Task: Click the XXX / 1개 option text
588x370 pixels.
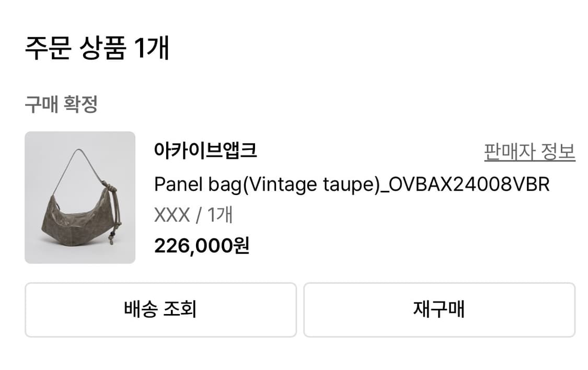Action: pyautogui.click(x=194, y=215)
